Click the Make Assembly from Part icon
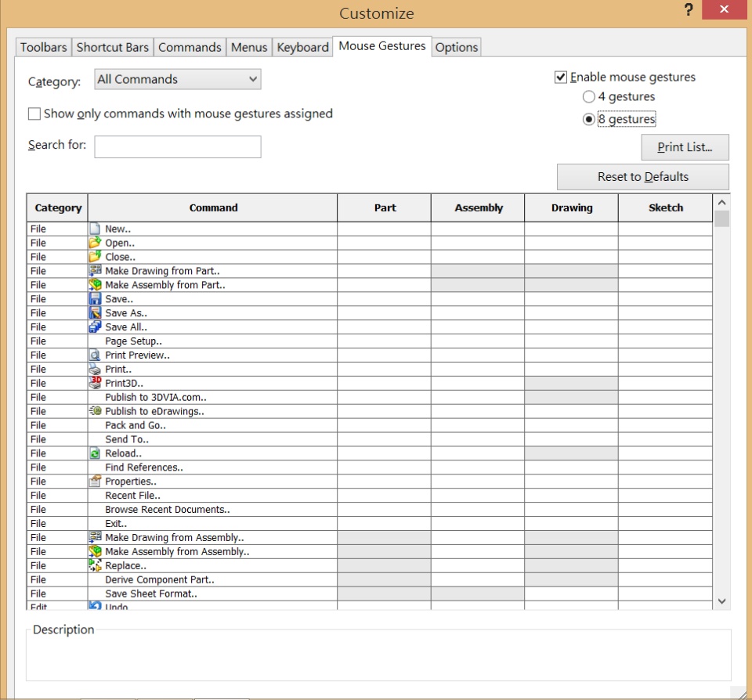This screenshot has height=700, width=752. pos(95,285)
